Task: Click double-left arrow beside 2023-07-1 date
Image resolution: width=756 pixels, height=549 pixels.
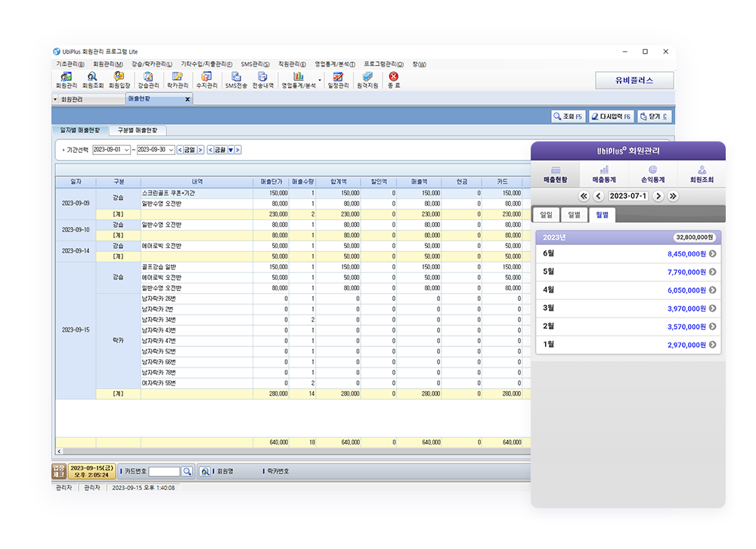Action: pos(584,196)
